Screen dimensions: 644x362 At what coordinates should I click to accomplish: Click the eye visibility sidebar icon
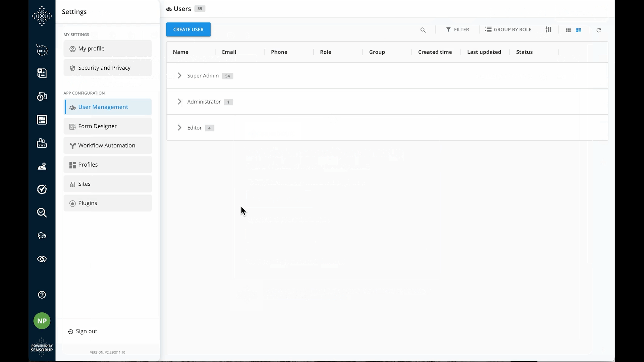42,259
